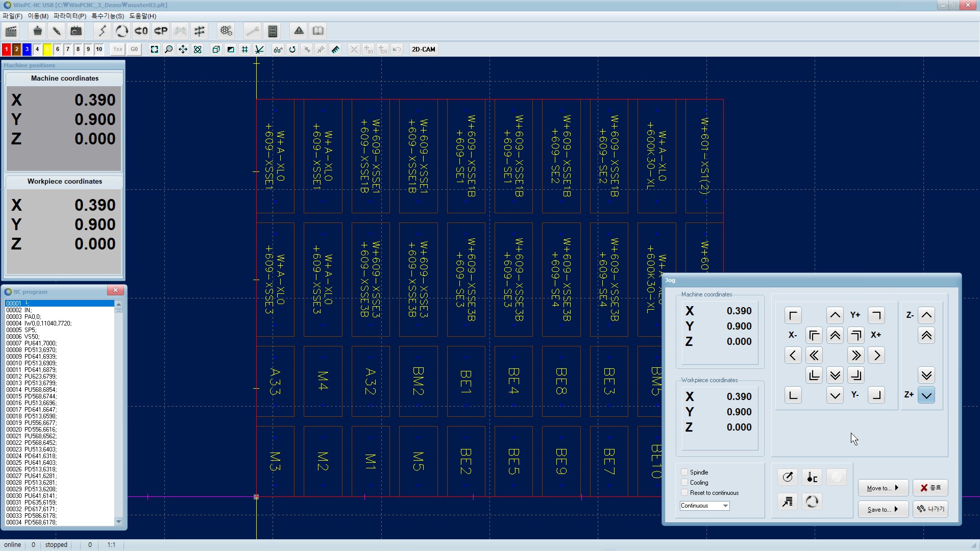Open the 이동(M) menu

(x=38, y=16)
